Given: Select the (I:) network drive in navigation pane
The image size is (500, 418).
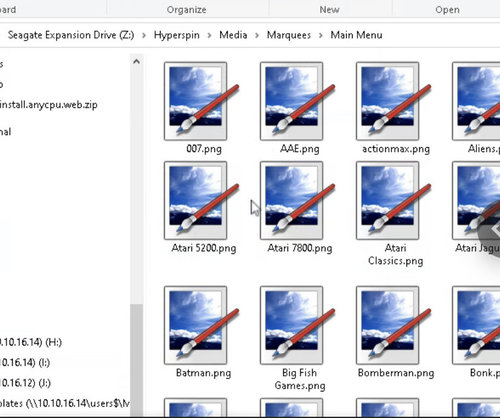Looking at the screenshot, I should (25, 363).
